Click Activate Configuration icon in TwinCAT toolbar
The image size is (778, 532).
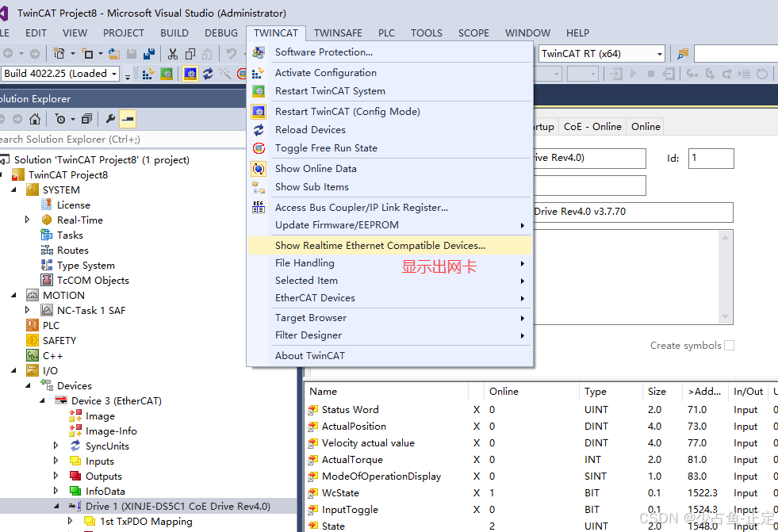coord(148,75)
